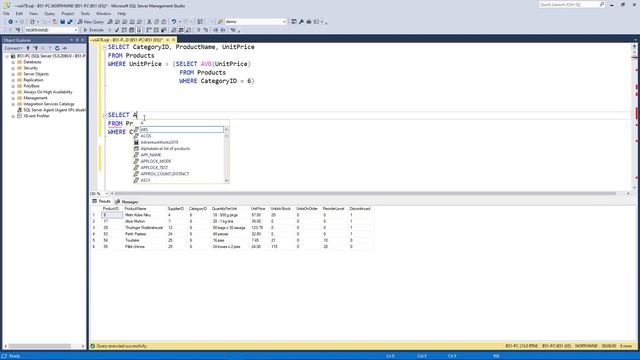The width and height of the screenshot is (640, 360).
Task: Expand the Management folder node
Action: pyautogui.click(x=13, y=98)
